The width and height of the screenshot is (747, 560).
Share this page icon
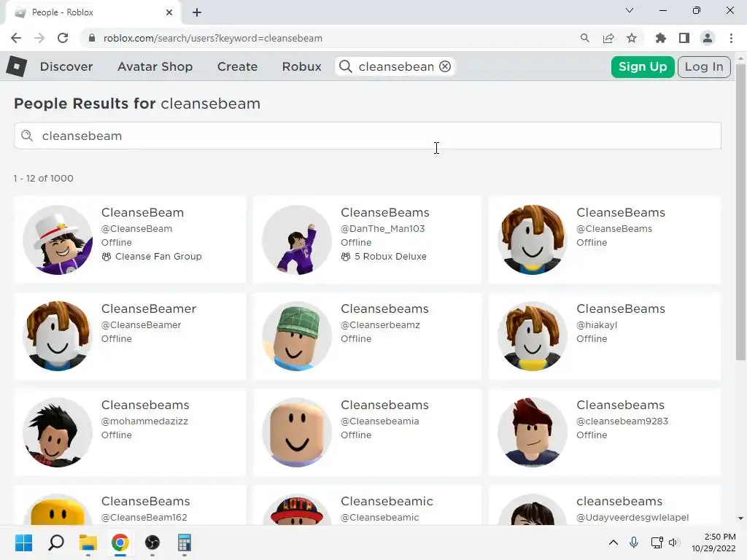coord(608,38)
